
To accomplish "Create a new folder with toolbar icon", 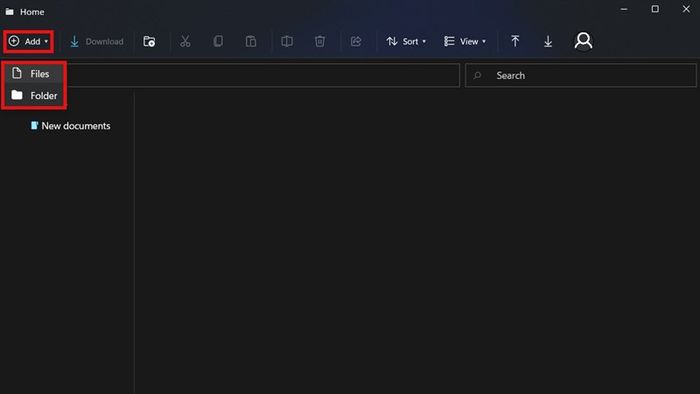I will coord(149,41).
